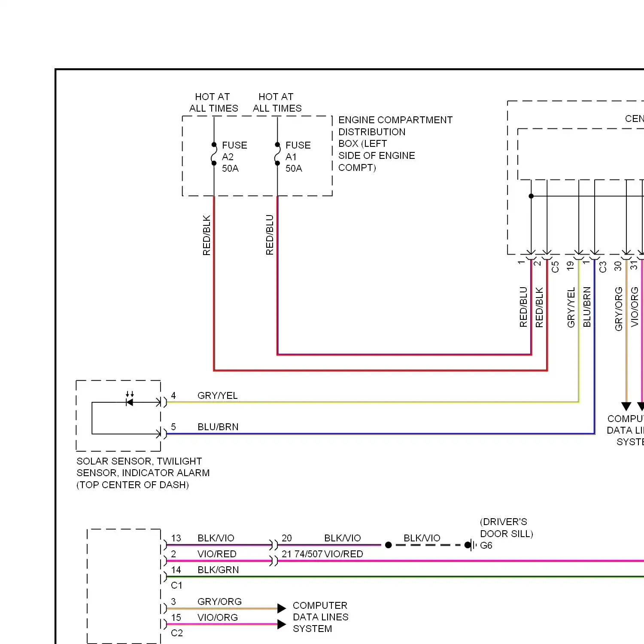Click the vertical RED/BLU label under fuse A1
This screenshot has width=644, height=644.
coord(270,235)
